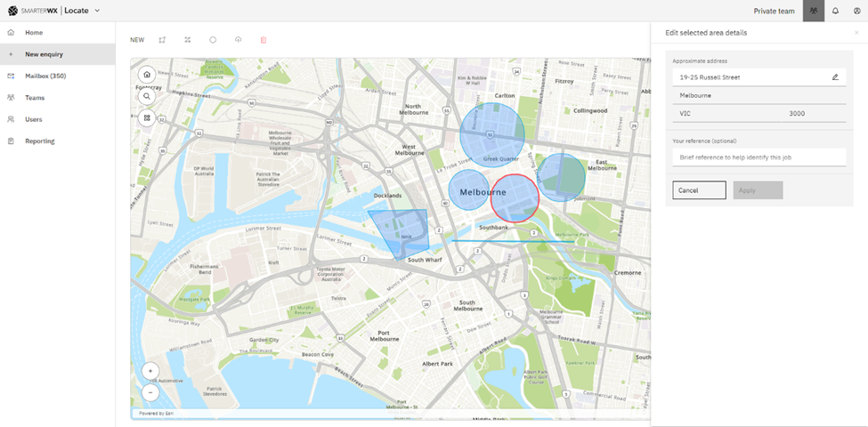The width and height of the screenshot is (868, 427).
Task: Open the map search tool
Action: 148,96
